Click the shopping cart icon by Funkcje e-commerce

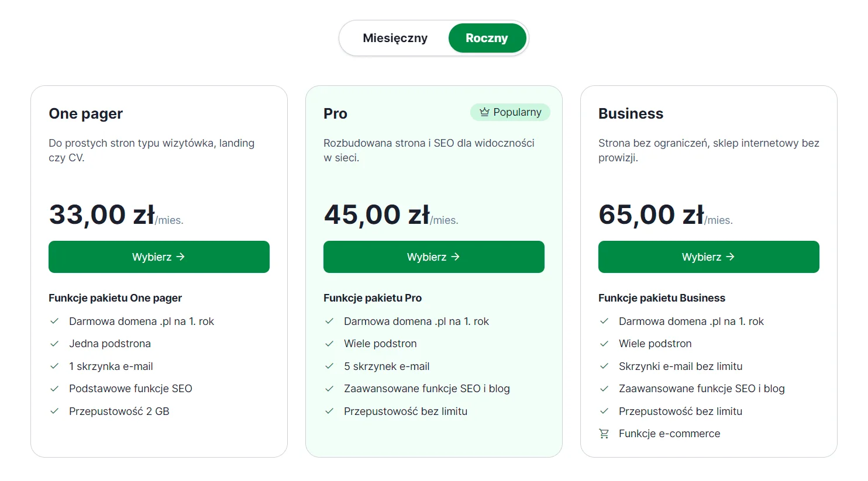[604, 434]
